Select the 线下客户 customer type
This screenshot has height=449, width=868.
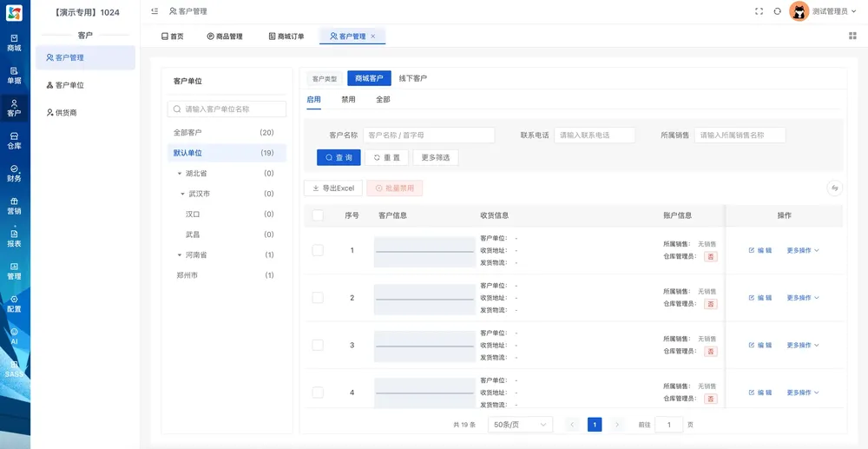[x=413, y=79]
